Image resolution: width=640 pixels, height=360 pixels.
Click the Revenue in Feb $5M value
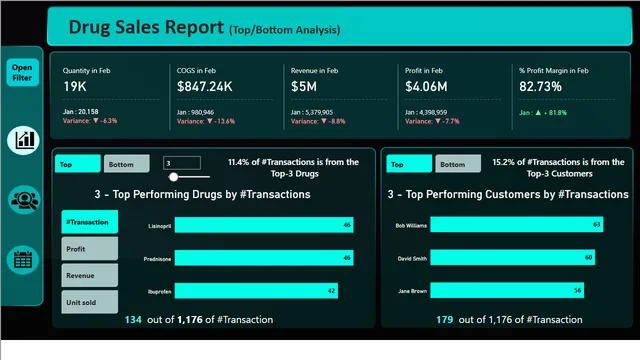coord(304,87)
